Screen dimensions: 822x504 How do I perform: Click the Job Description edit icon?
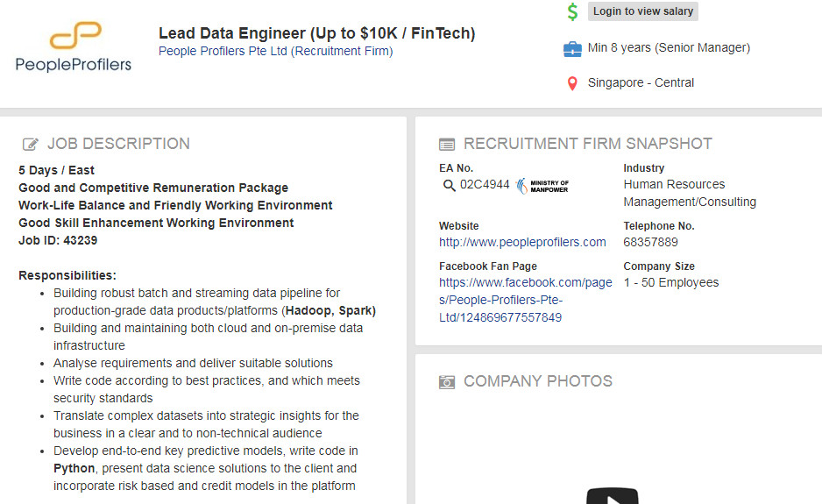click(31, 145)
